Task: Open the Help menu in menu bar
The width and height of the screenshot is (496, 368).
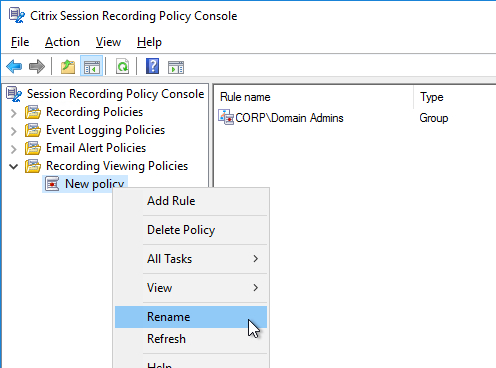Action: tap(149, 42)
